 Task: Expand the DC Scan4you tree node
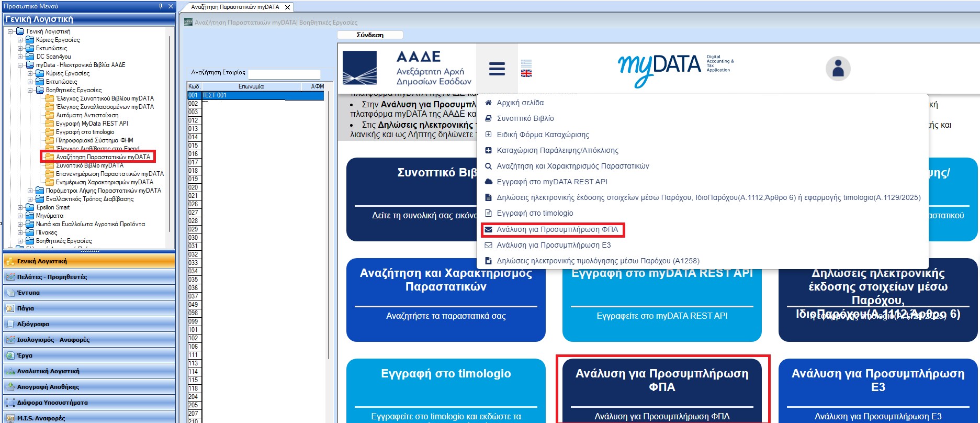tap(20, 57)
